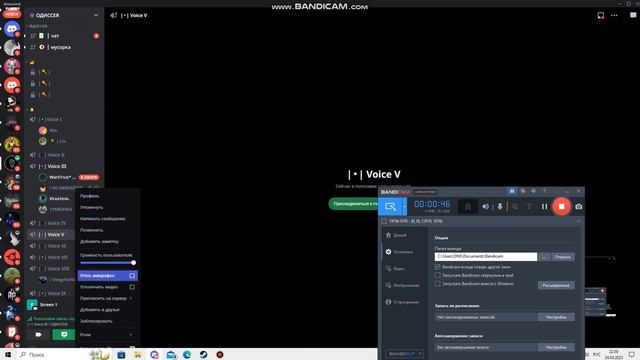Open Bandicam About section
The image size is (640, 360).
[402, 302]
